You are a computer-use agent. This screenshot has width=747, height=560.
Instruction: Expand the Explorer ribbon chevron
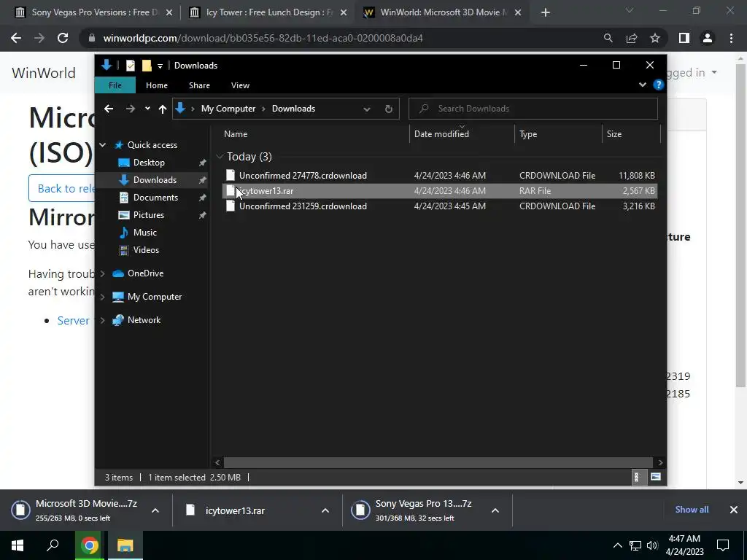click(642, 85)
